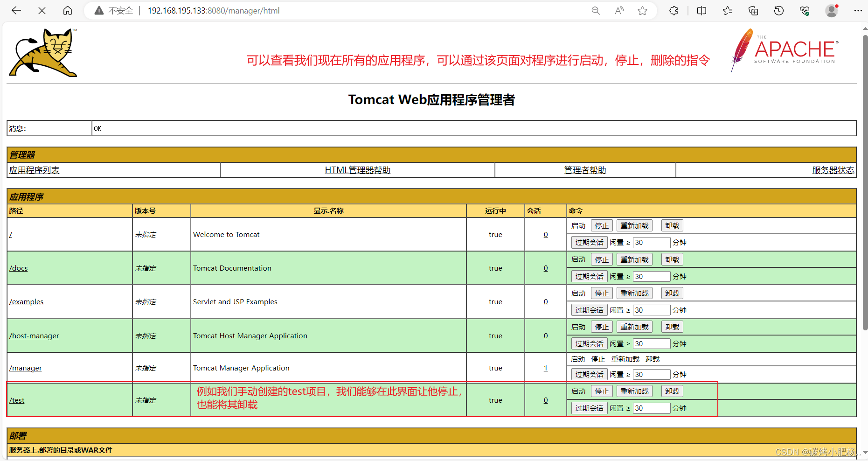Image resolution: width=868 pixels, height=461 pixels.
Task: Undeploy the /examples application
Action: (x=672, y=293)
